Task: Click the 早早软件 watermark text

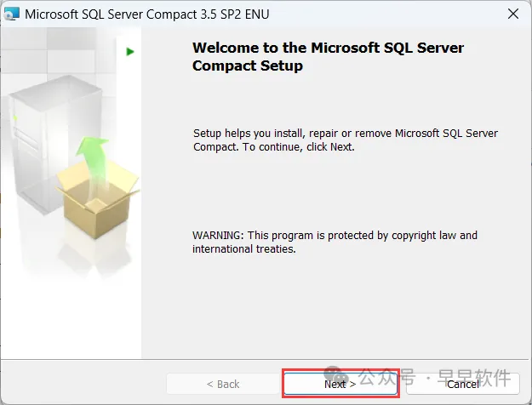Action: [474, 378]
